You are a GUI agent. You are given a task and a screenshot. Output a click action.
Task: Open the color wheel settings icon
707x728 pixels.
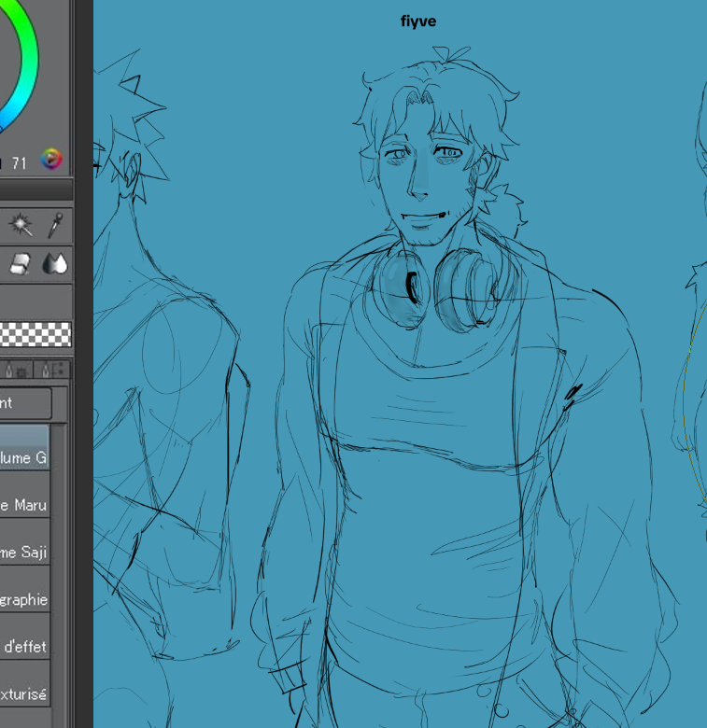[x=51, y=160]
